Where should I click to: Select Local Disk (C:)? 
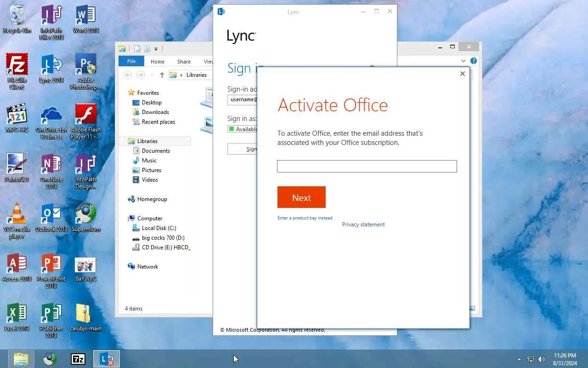pyautogui.click(x=159, y=228)
